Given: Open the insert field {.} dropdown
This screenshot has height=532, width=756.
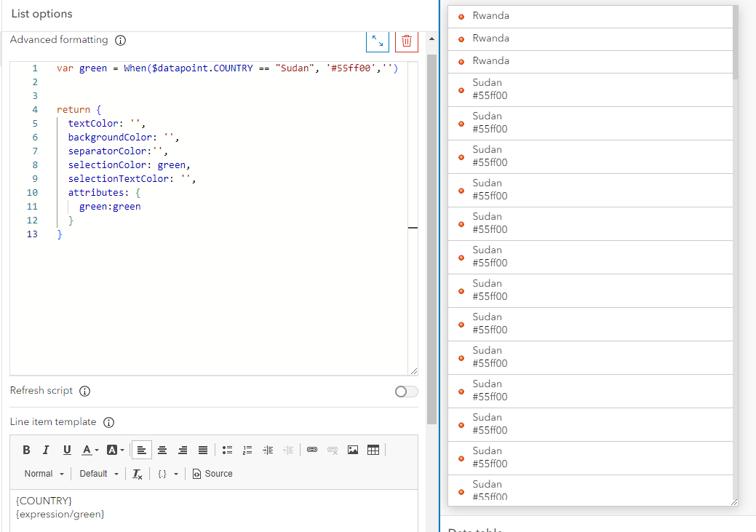Looking at the screenshot, I should 167,474.
